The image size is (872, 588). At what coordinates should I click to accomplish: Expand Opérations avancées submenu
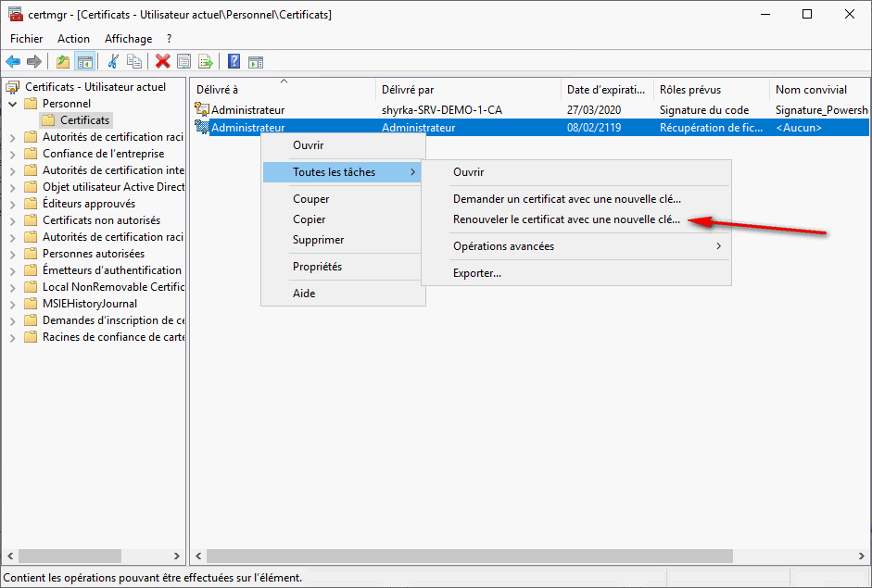[x=586, y=246]
